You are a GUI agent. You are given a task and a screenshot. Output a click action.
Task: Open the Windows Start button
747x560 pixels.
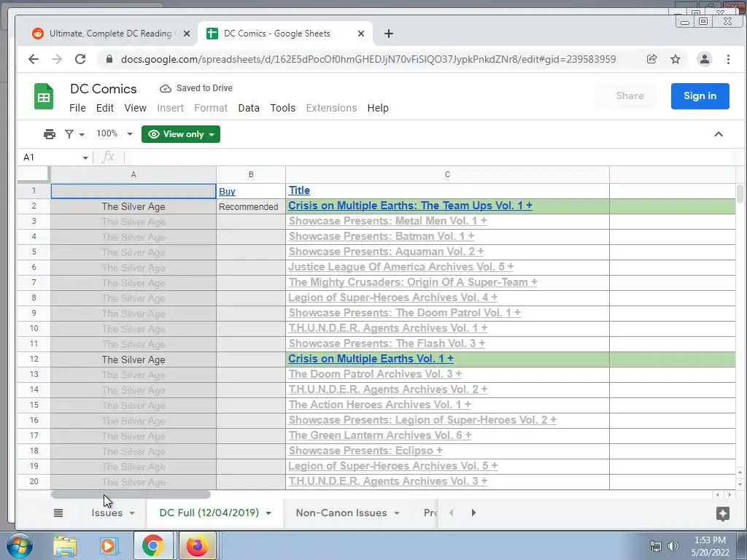19,545
